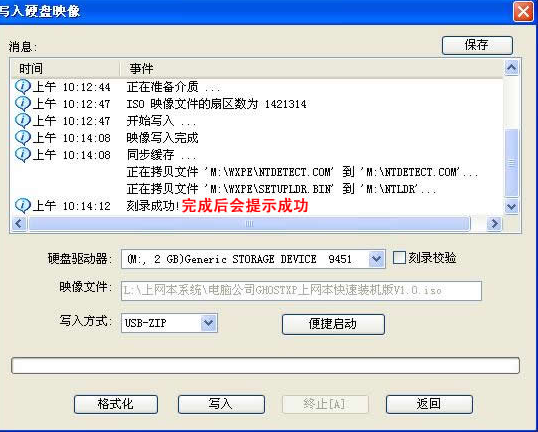Click the 返回 button
This screenshot has width=538, height=432.
429,404
